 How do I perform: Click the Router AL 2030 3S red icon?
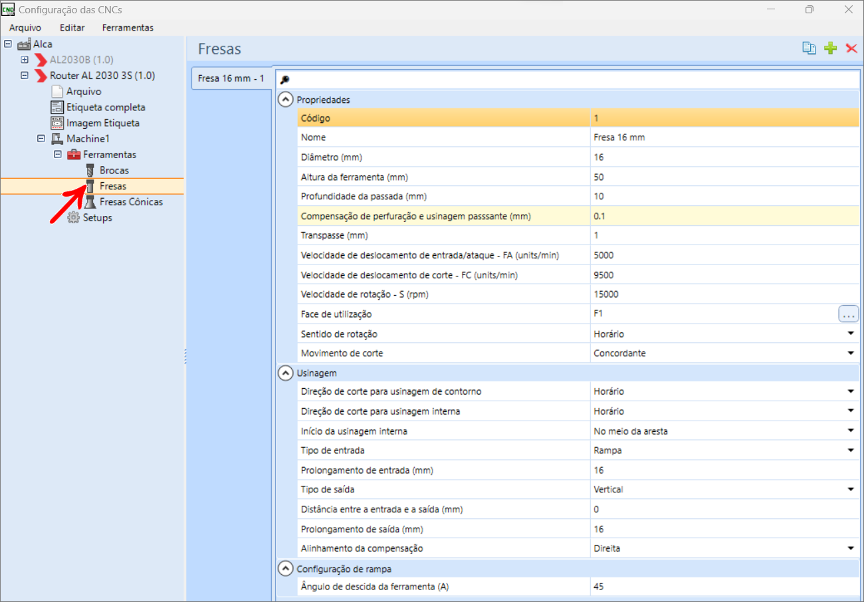pyautogui.click(x=41, y=76)
